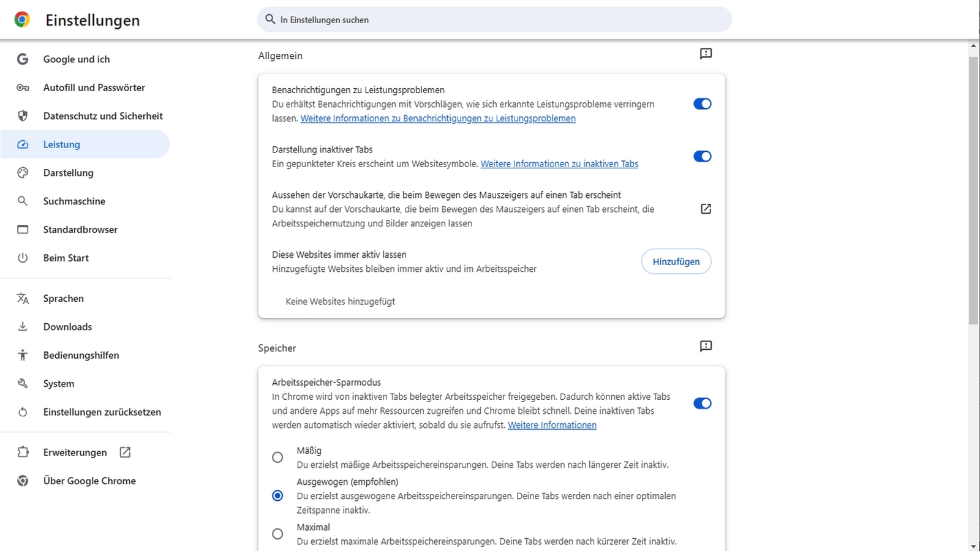Select Ausgewogen (empfohlen) radio option
Image resolution: width=980 pixels, height=551 pixels.
(277, 495)
